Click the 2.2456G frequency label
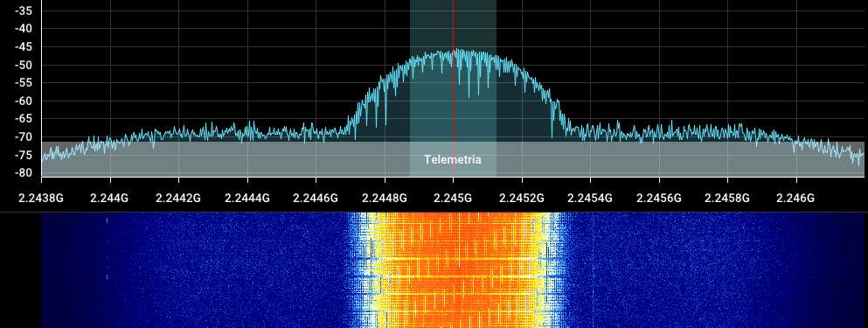 pyautogui.click(x=659, y=198)
